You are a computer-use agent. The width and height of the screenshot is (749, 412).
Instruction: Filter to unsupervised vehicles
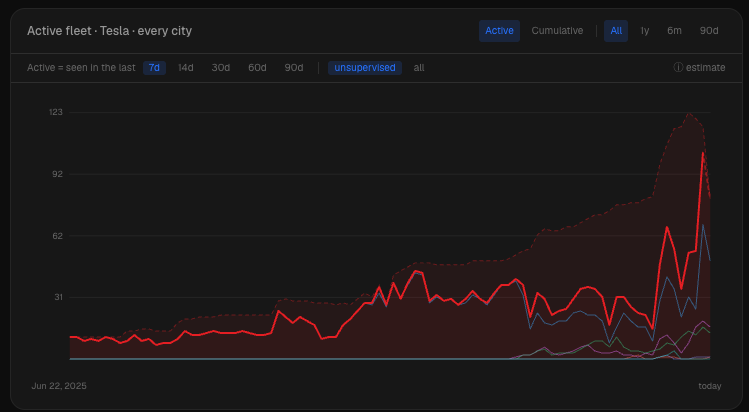[365, 68]
